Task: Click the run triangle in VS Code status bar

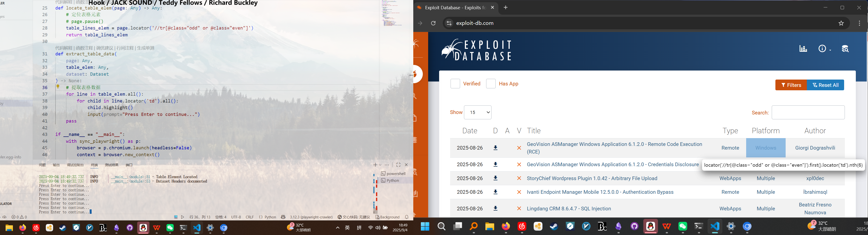Action: pyautogui.click(x=183, y=217)
